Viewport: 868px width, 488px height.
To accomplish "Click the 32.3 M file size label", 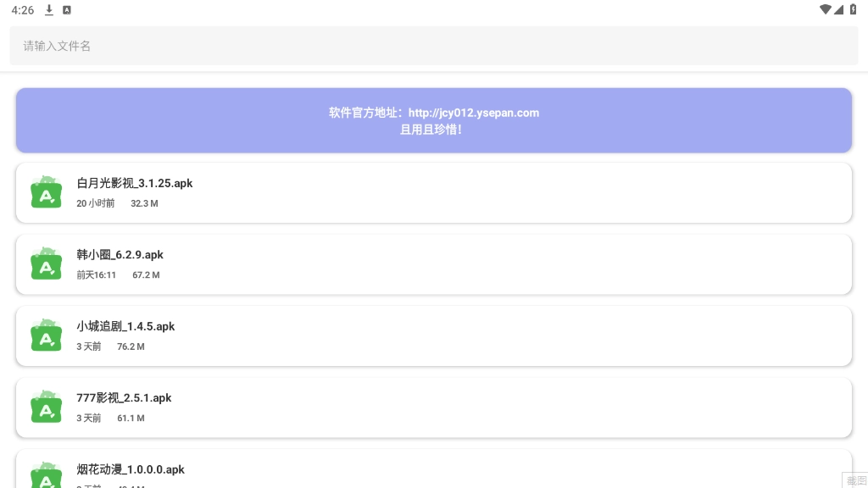I will (144, 203).
